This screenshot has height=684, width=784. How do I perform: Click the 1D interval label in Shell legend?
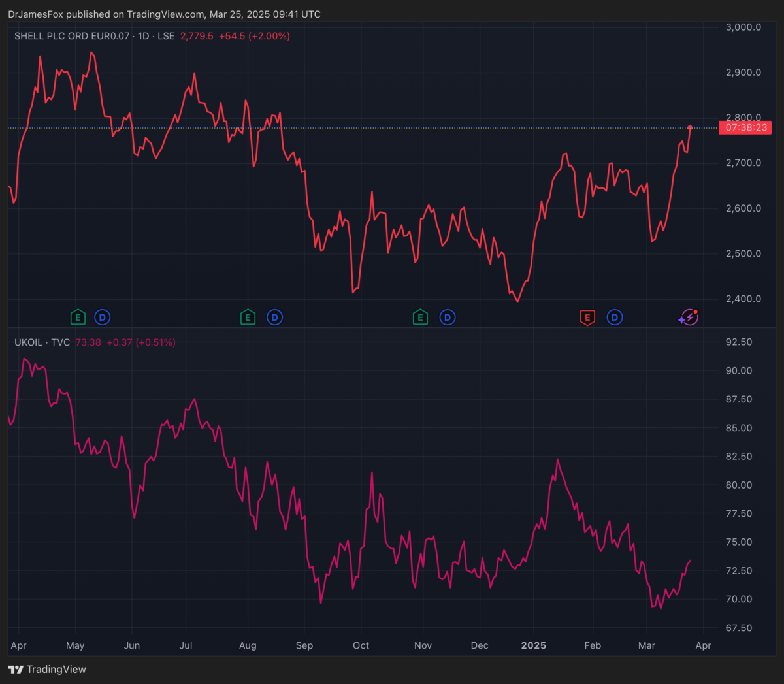point(143,36)
